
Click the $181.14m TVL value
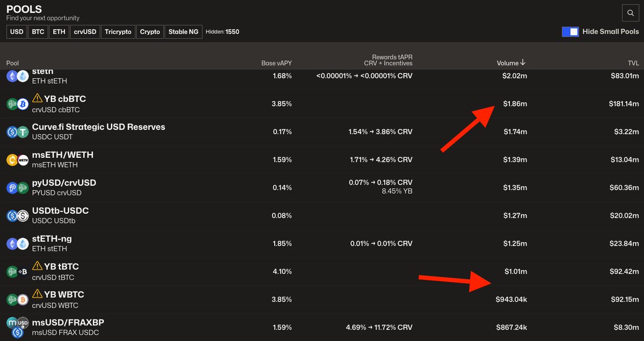click(624, 104)
